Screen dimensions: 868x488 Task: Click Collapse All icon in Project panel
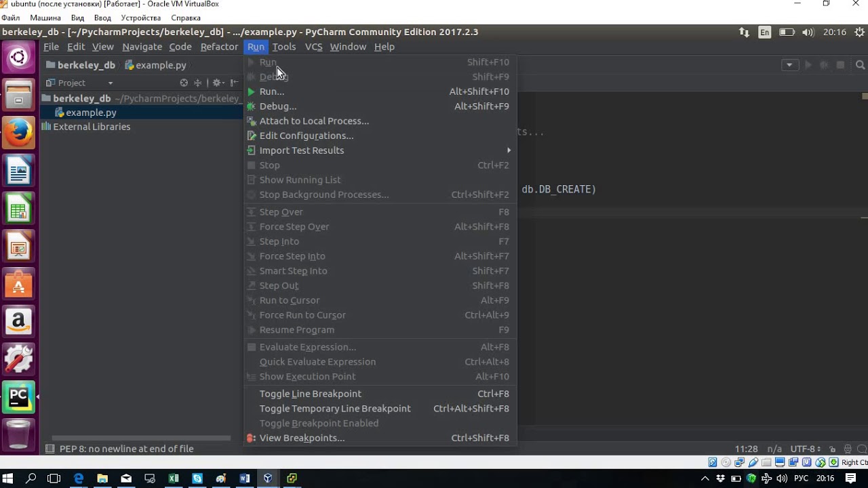[x=198, y=83]
